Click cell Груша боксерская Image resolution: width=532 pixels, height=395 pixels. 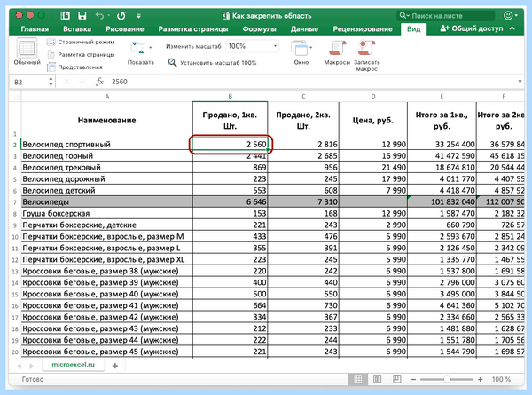[x=107, y=214]
